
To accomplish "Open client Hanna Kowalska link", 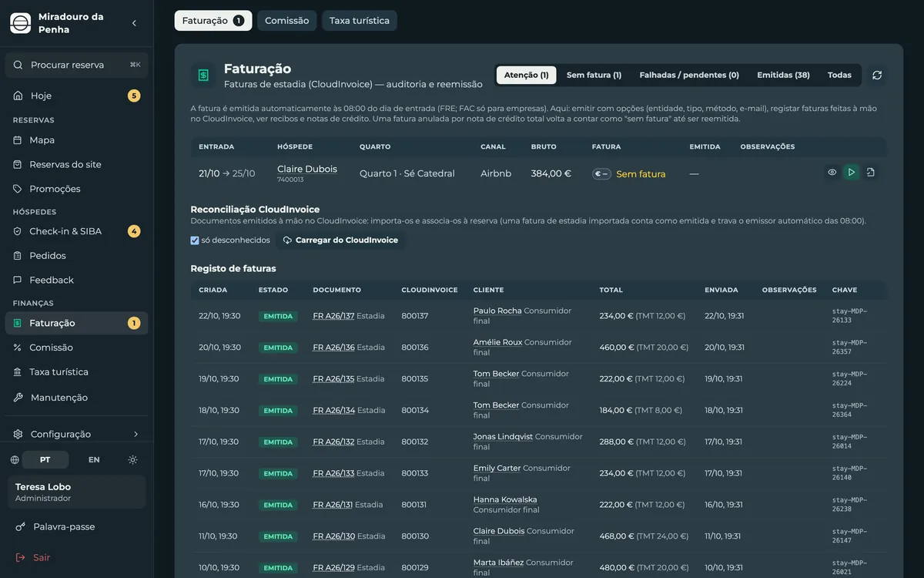I will pos(505,499).
